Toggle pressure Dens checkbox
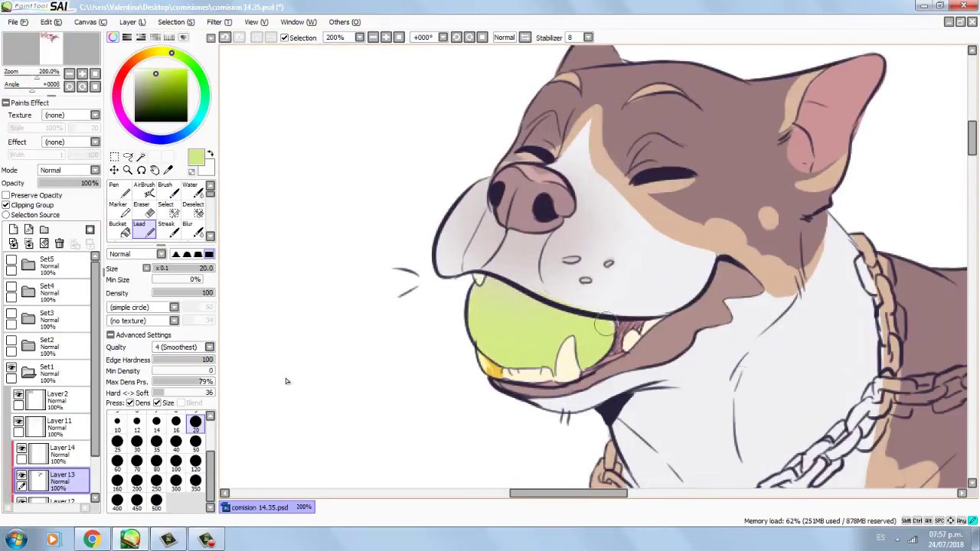 130,403
